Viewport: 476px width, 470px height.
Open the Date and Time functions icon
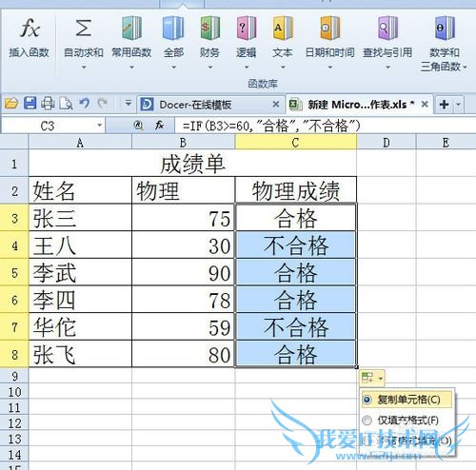[329, 29]
